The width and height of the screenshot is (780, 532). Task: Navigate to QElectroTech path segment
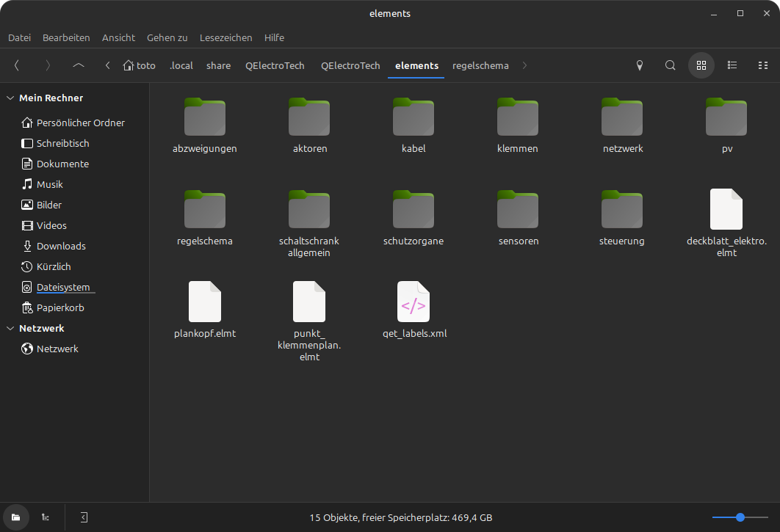[275, 65]
